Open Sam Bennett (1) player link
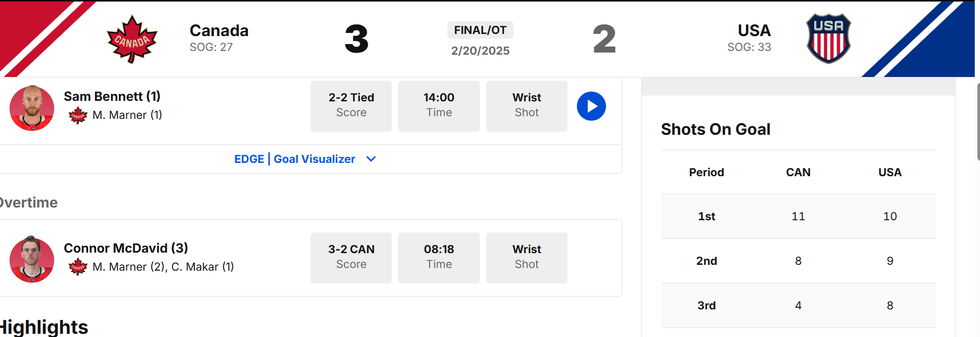The height and width of the screenshot is (337, 980). tap(112, 97)
